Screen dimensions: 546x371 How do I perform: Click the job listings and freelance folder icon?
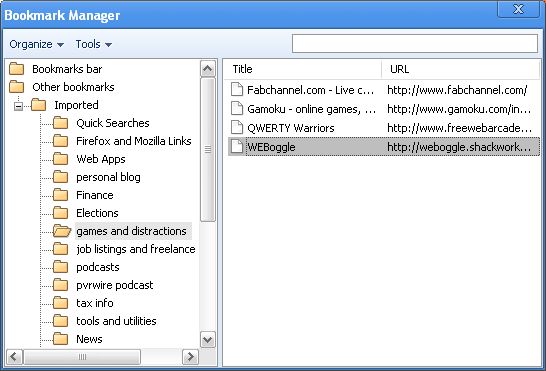(61, 249)
